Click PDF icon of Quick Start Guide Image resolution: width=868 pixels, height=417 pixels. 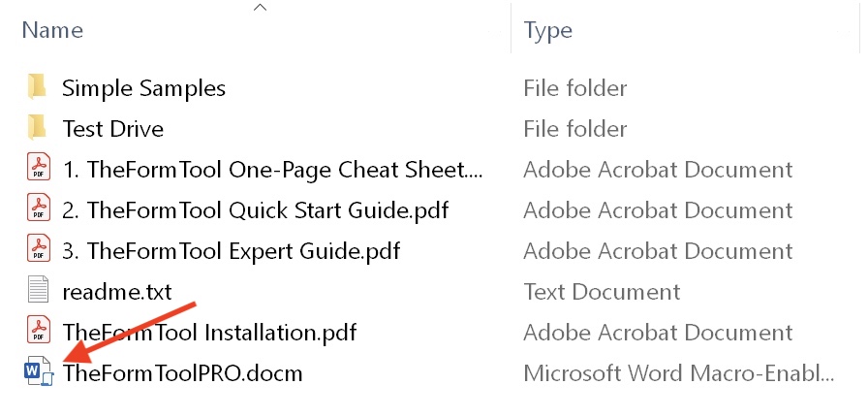click(x=38, y=209)
